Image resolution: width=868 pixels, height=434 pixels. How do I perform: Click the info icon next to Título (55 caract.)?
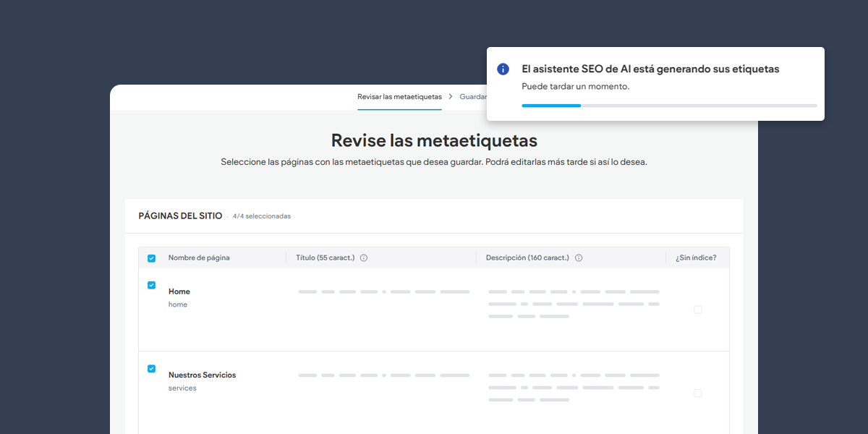364,258
